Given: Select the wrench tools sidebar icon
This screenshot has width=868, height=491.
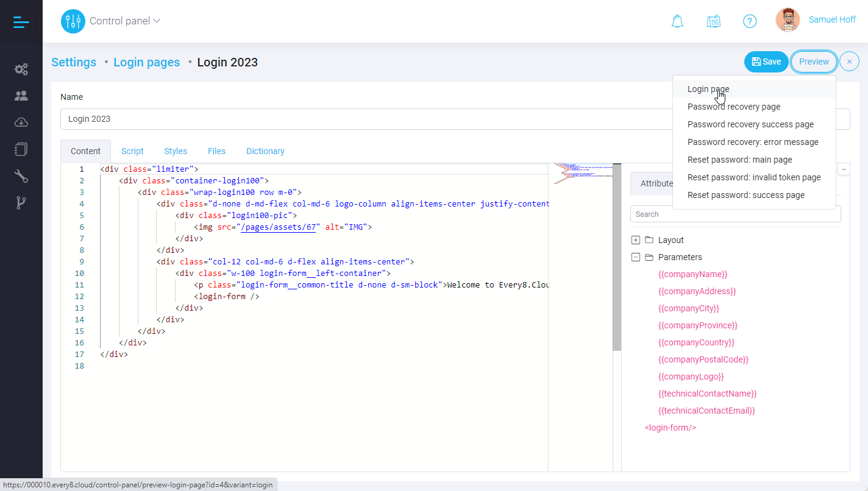Looking at the screenshot, I should click(21, 177).
